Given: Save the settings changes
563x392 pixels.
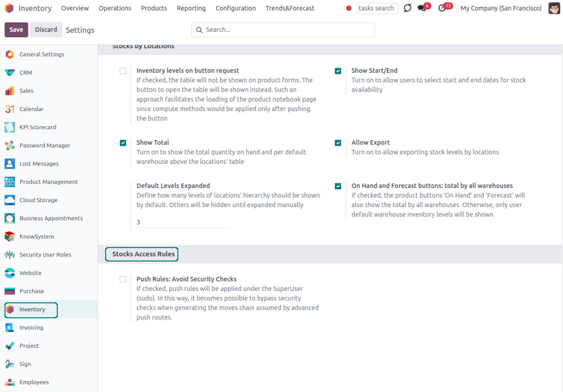Looking at the screenshot, I should point(16,30).
